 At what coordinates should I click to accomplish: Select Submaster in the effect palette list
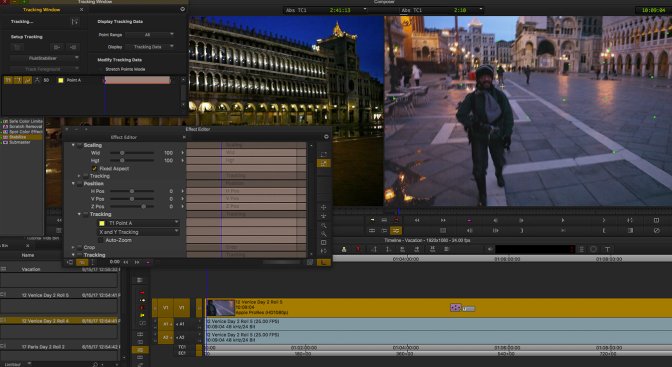[20, 142]
